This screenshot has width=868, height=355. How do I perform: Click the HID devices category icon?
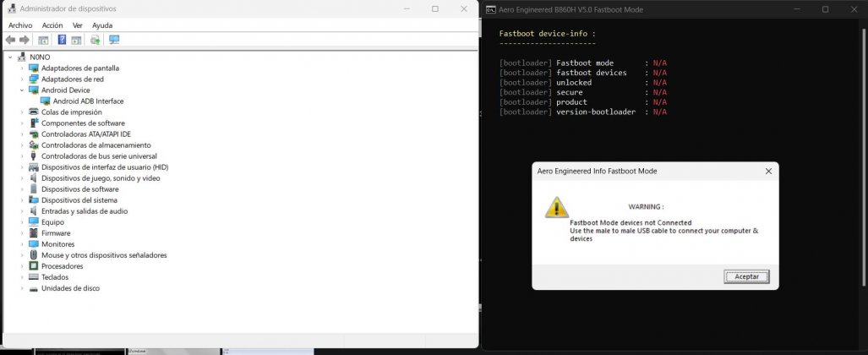(x=34, y=167)
